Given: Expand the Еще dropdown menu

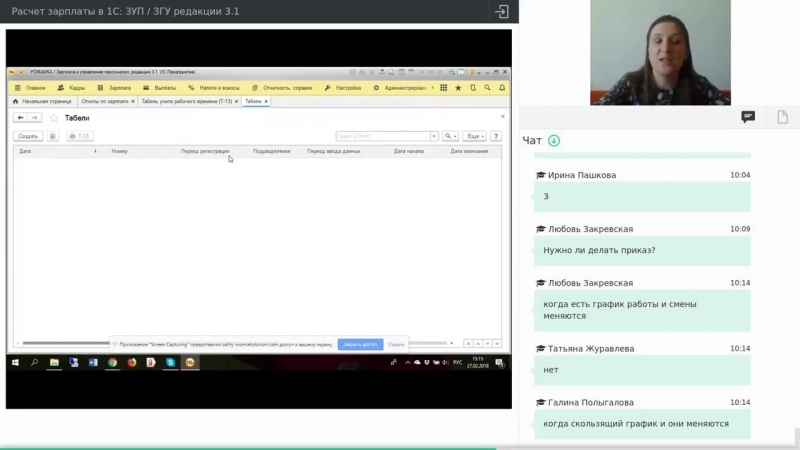Looking at the screenshot, I should click(x=474, y=136).
